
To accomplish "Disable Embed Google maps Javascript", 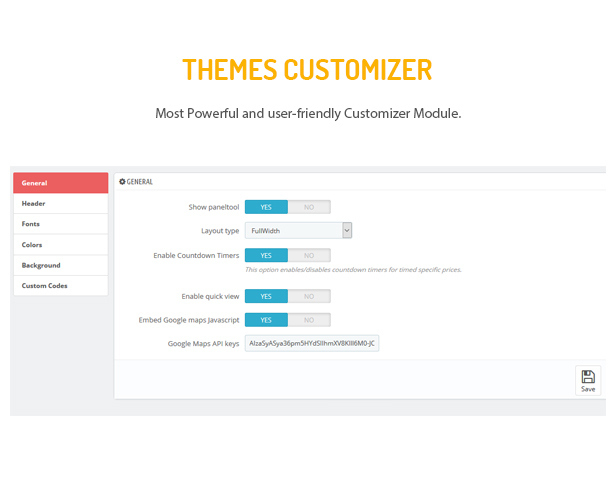I will tap(309, 320).
